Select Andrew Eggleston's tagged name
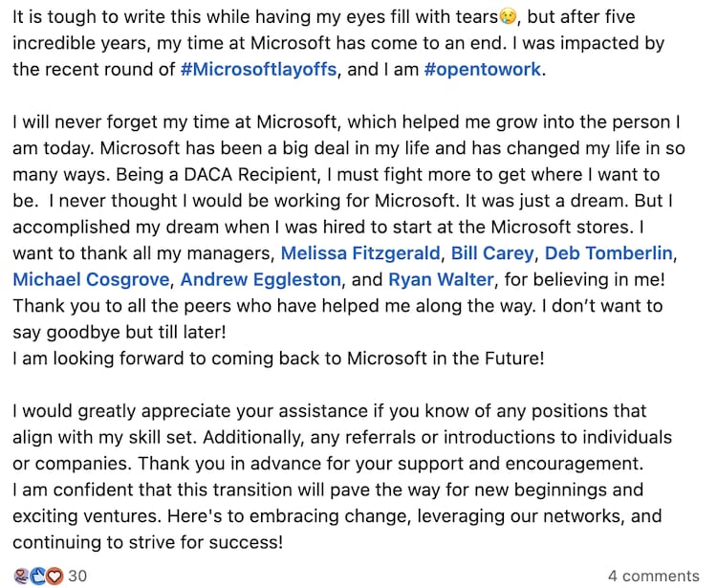 tap(260, 279)
